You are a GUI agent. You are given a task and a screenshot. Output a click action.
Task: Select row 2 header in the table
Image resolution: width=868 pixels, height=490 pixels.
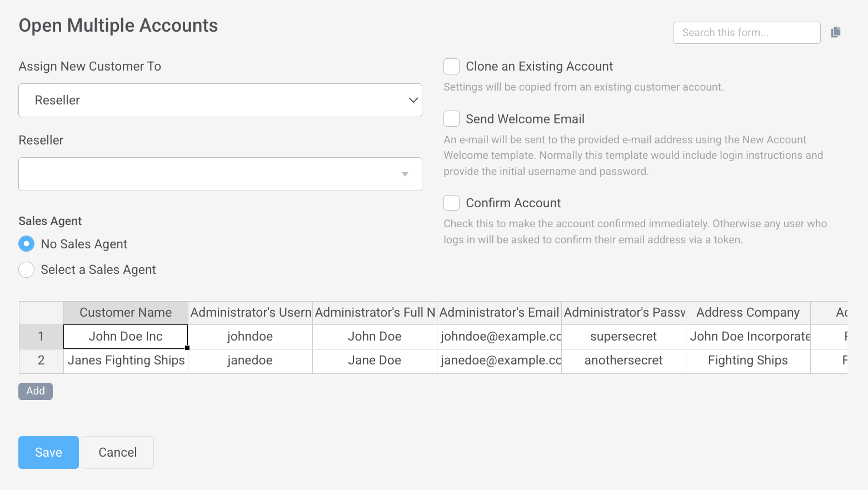[41, 361]
